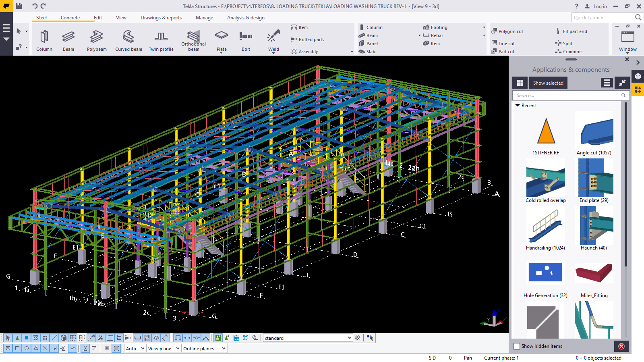This screenshot has width=644, height=362.
Task: Click the catalog vertical scrollbar
Action: (625, 184)
